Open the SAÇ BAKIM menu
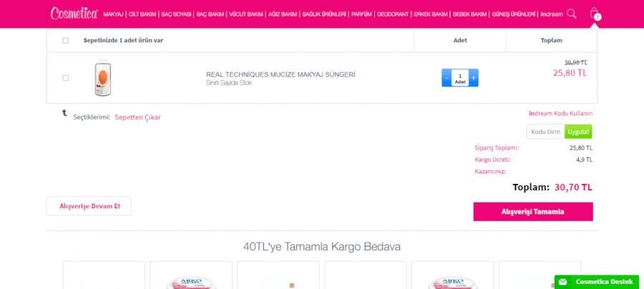Image resolution: width=644 pixels, height=289 pixels. 210,14
